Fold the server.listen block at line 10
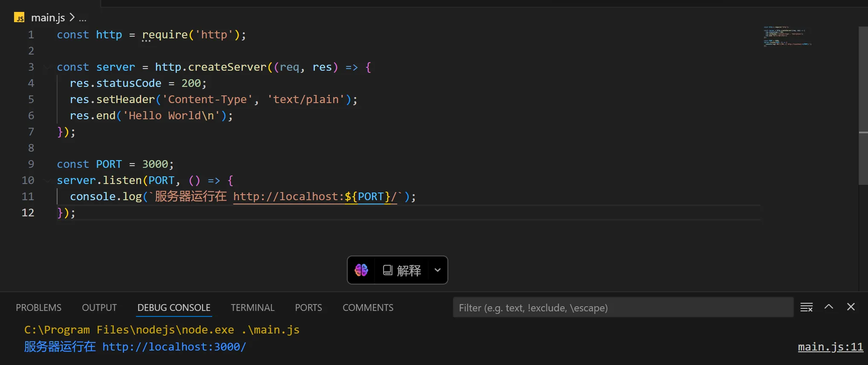 (x=47, y=181)
